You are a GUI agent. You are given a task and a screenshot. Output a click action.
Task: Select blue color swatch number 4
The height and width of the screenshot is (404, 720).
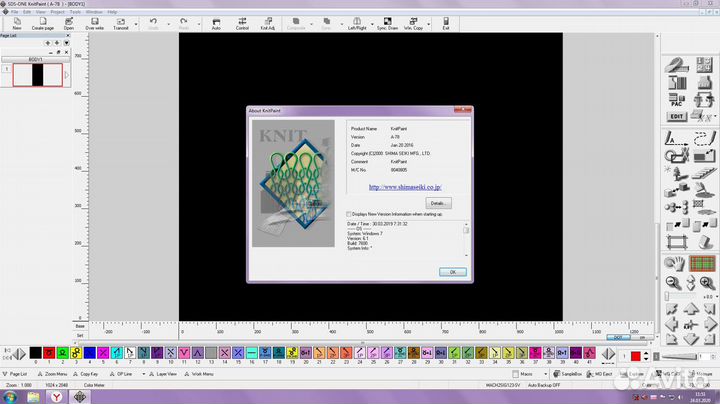tap(90, 353)
